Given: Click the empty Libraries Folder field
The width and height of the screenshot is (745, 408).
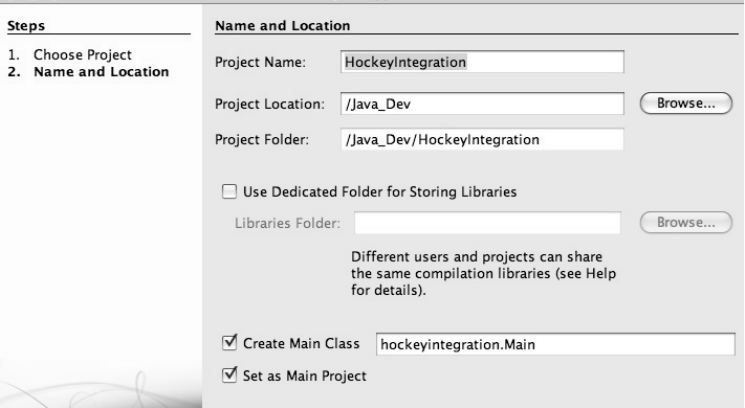Looking at the screenshot, I should point(487,223).
